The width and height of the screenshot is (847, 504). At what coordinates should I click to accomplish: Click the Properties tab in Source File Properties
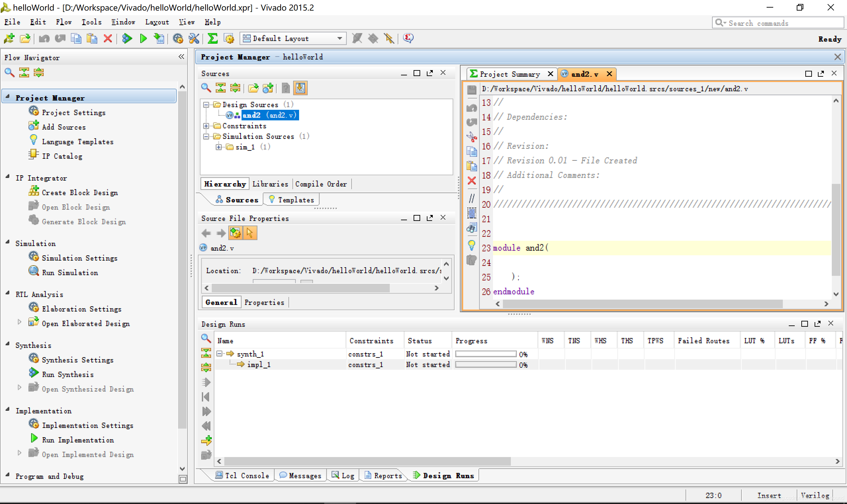(x=264, y=302)
